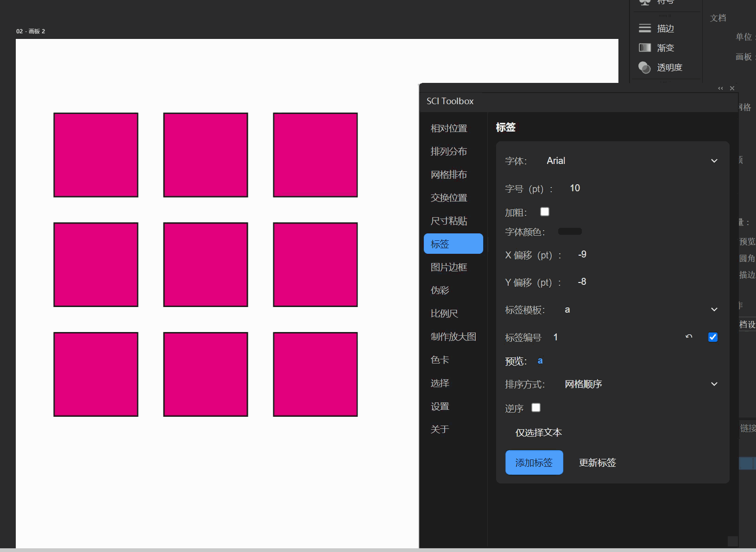Click the reset label number icon
Image resolution: width=756 pixels, height=552 pixels.
point(689,337)
